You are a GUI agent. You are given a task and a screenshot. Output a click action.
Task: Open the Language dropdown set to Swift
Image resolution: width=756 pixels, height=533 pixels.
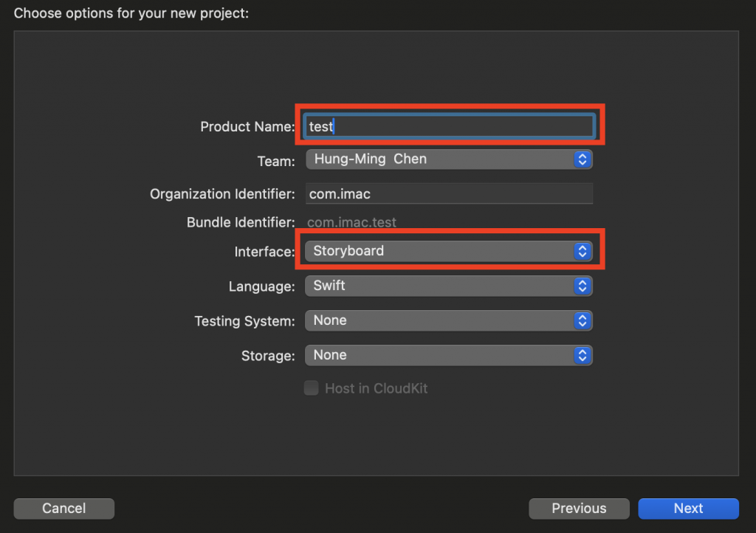439,286
